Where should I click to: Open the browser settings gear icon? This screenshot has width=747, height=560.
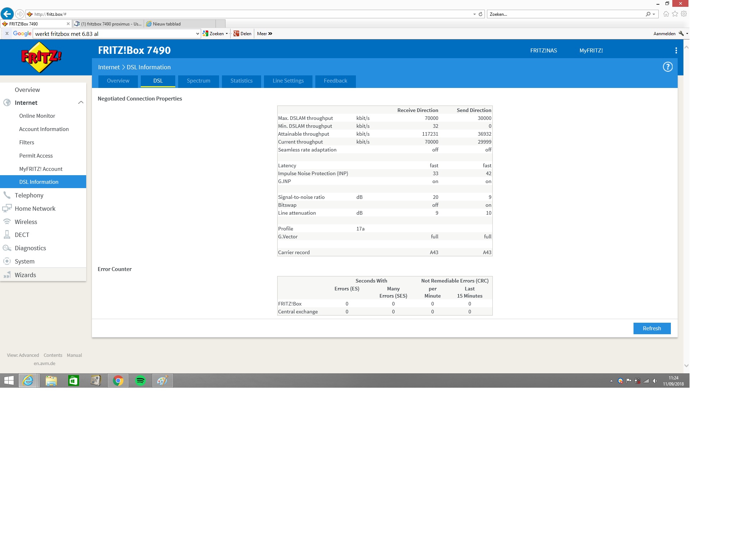click(684, 14)
